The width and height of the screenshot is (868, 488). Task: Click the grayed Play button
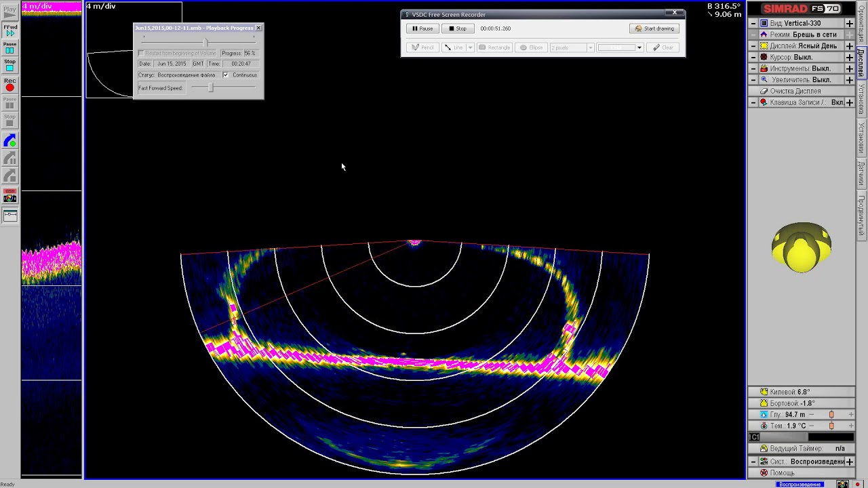pyautogui.click(x=10, y=12)
